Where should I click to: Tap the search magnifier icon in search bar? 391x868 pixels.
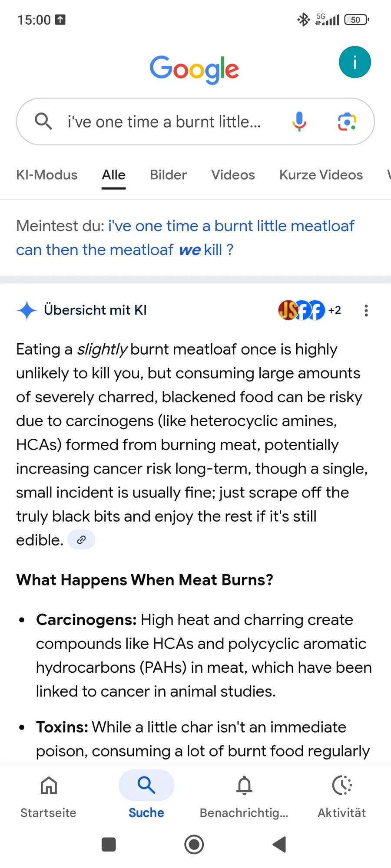tap(43, 122)
